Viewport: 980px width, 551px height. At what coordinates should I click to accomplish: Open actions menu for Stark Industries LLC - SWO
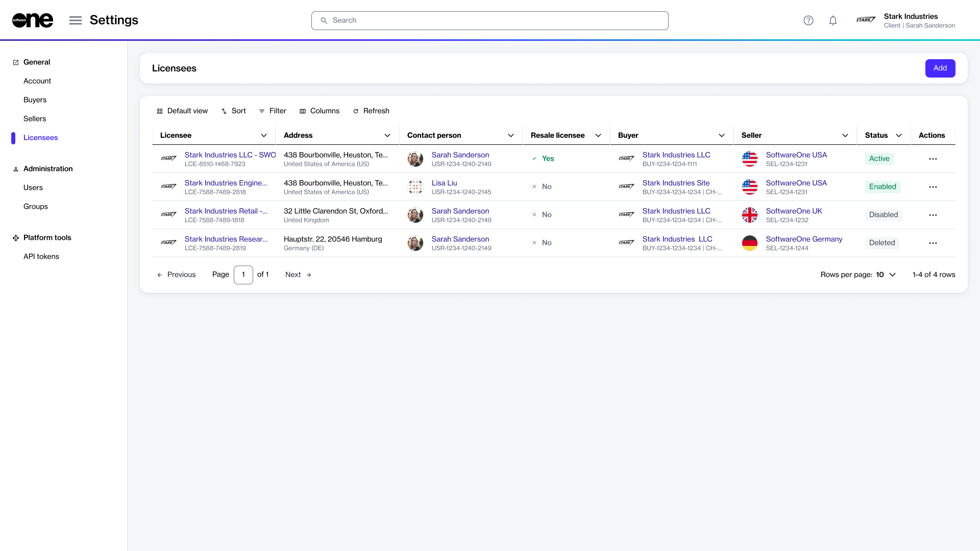[x=933, y=159]
